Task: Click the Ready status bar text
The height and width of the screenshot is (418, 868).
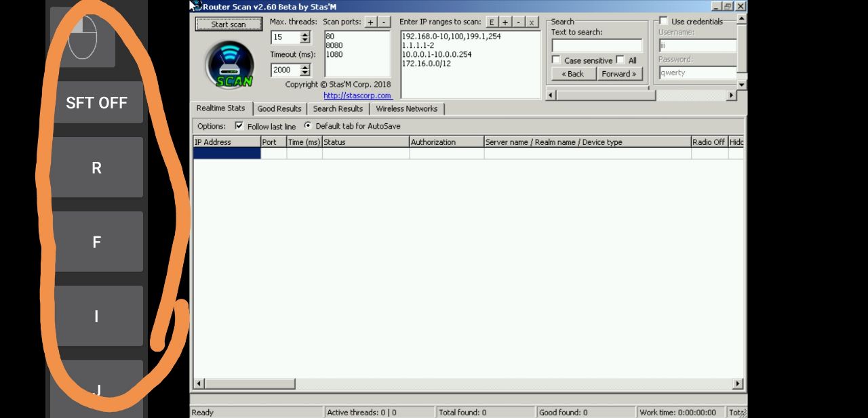Action: point(203,413)
